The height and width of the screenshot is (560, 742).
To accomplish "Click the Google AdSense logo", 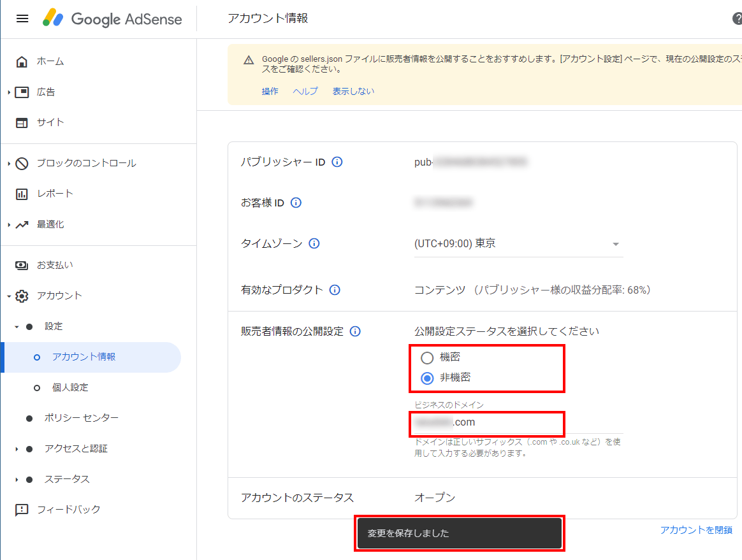I will [112, 19].
